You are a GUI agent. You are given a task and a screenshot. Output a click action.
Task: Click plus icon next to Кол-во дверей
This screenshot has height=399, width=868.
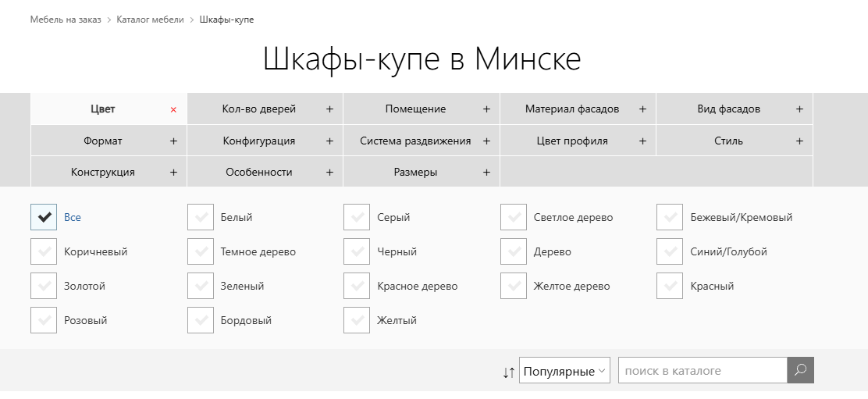[329, 109]
